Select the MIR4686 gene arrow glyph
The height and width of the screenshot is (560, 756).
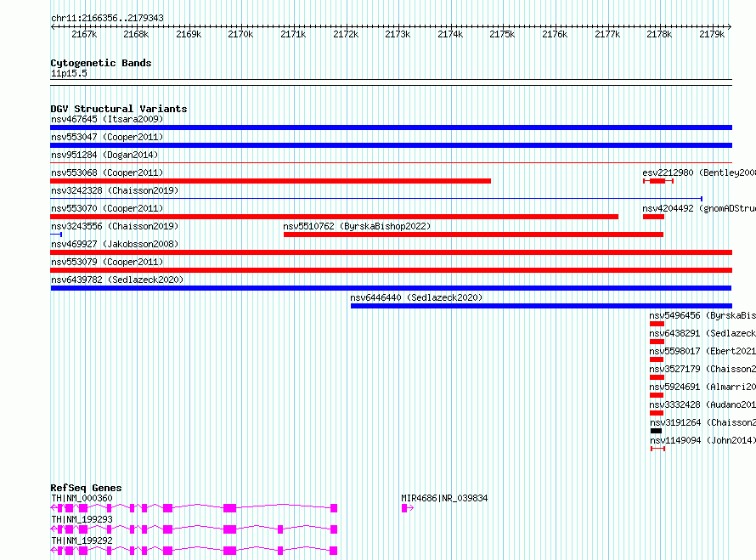408,508
